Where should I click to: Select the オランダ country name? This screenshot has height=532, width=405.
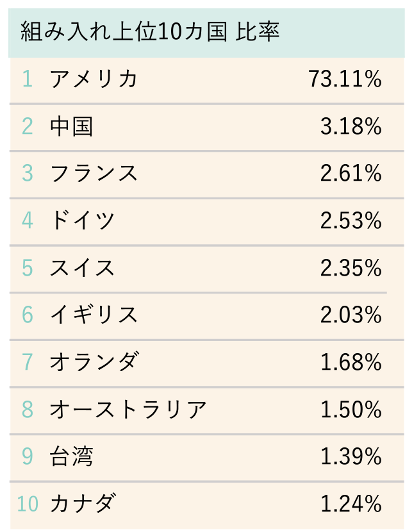pos(94,362)
